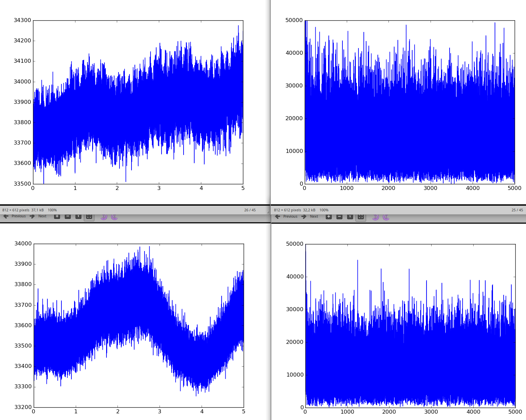Click the '26 / 45' image counter
This screenshot has width=526, height=420.
click(250, 210)
